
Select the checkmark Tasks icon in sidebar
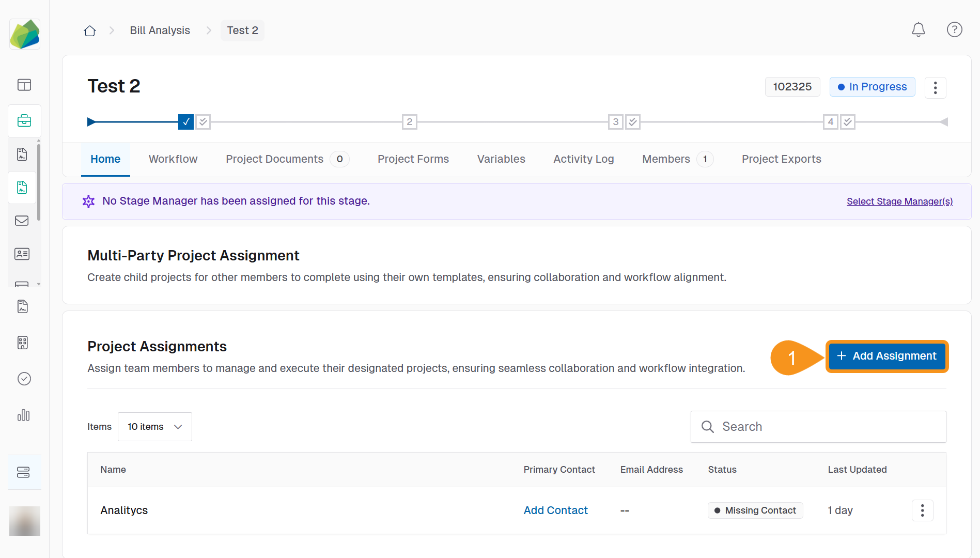pos(24,379)
